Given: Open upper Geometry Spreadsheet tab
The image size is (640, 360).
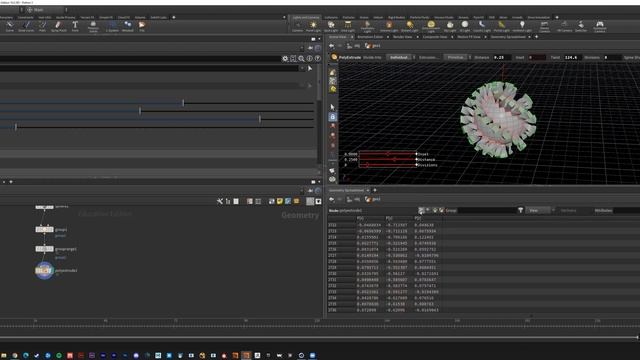Looking at the screenshot, I should click(x=508, y=37).
